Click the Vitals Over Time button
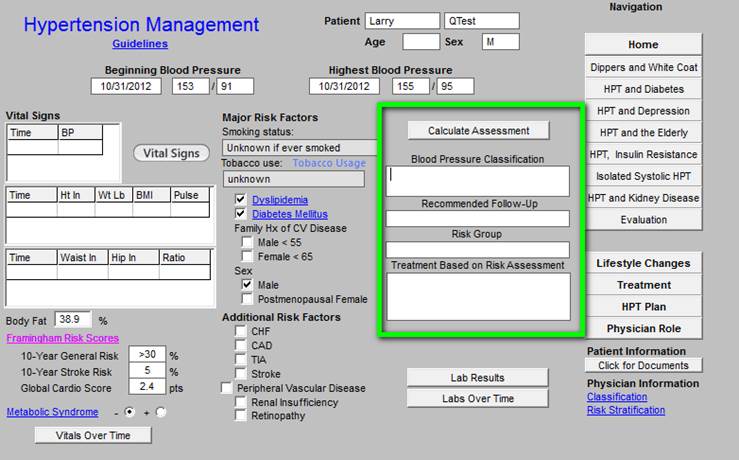739x460 pixels. click(93, 435)
